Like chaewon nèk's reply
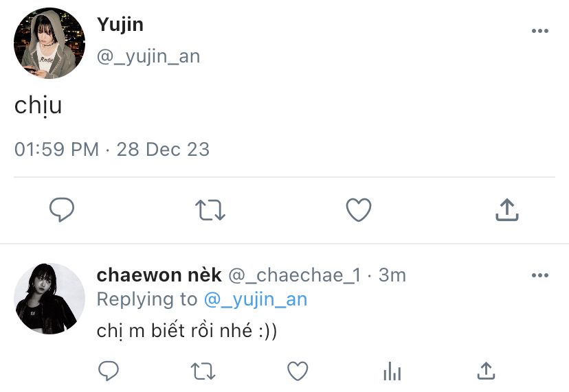The width and height of the screenshot is (569, 392). click(297, 371)
